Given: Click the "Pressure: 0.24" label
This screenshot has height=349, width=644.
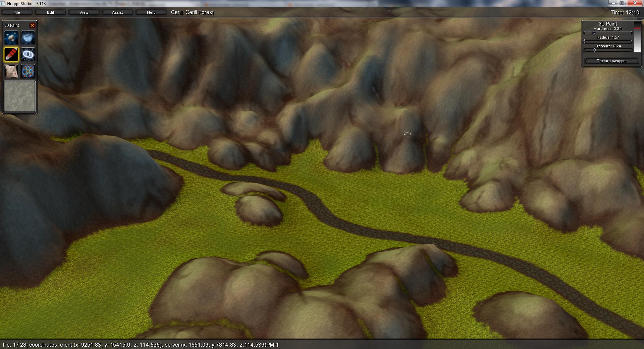Looking at the screenshot, I should pyautogui.click(x=608, y=46).
